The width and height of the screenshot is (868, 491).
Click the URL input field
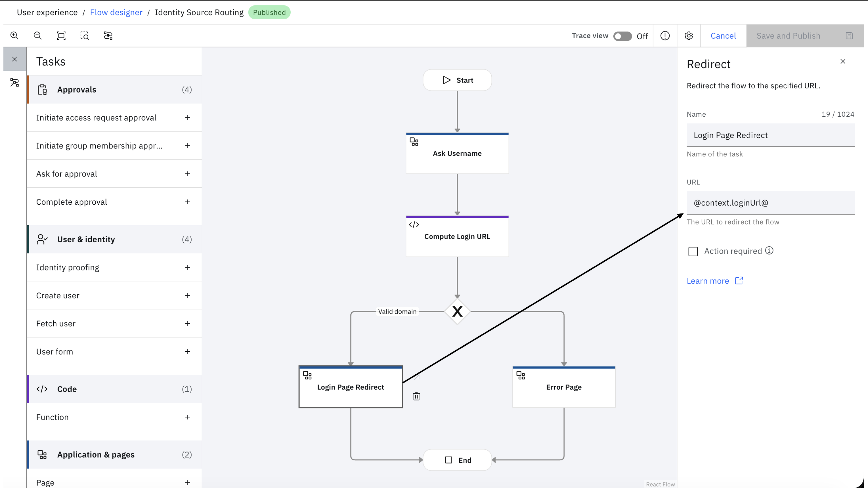[x=771, y=203]
